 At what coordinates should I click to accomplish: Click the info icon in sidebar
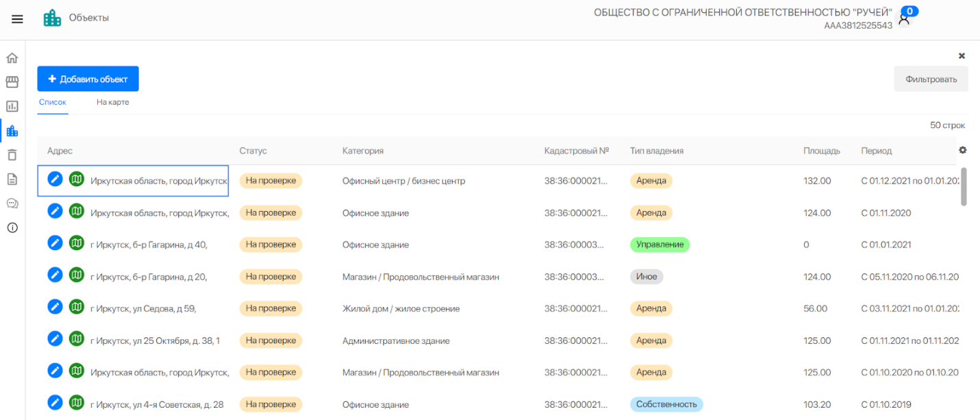click(12, 227)
